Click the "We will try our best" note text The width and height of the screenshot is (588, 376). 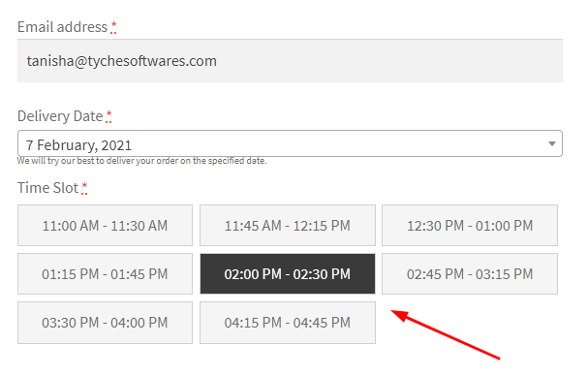(141, 161)
